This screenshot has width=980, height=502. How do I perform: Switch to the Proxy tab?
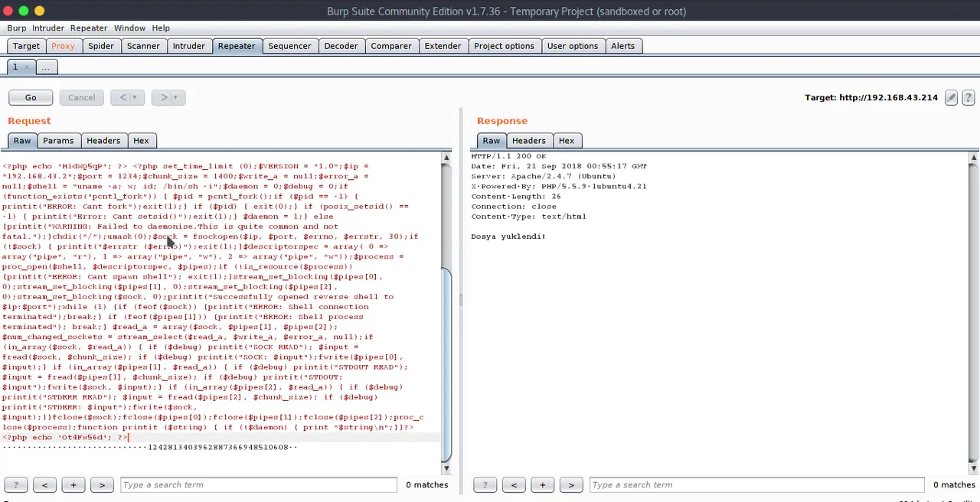click(63, 46)
